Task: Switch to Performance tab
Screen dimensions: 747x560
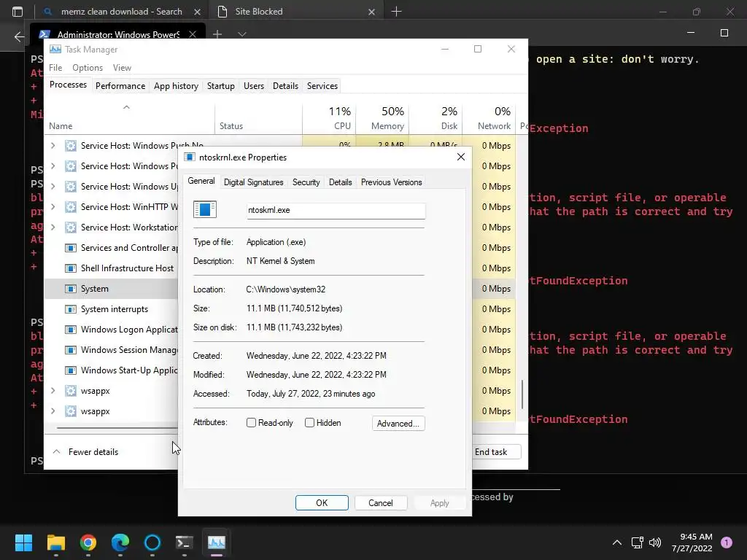Action: click(x=120, y=86)
